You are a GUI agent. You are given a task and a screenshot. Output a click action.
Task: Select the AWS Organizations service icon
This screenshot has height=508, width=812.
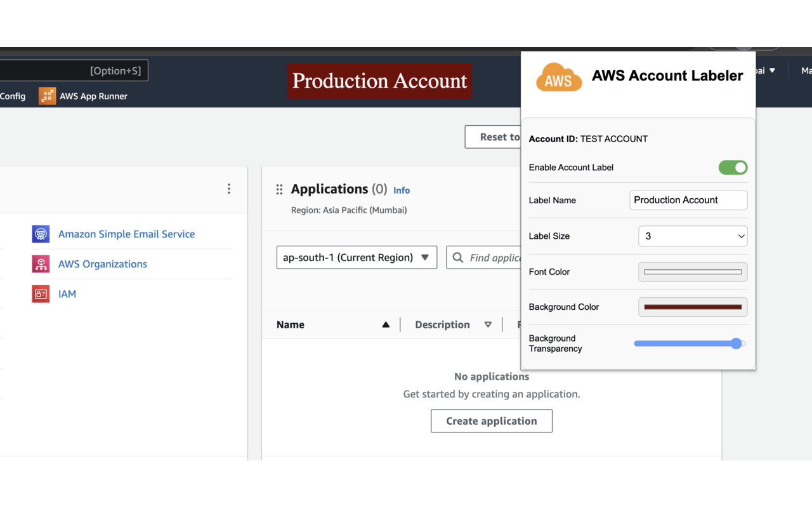(x=41, y=264)
